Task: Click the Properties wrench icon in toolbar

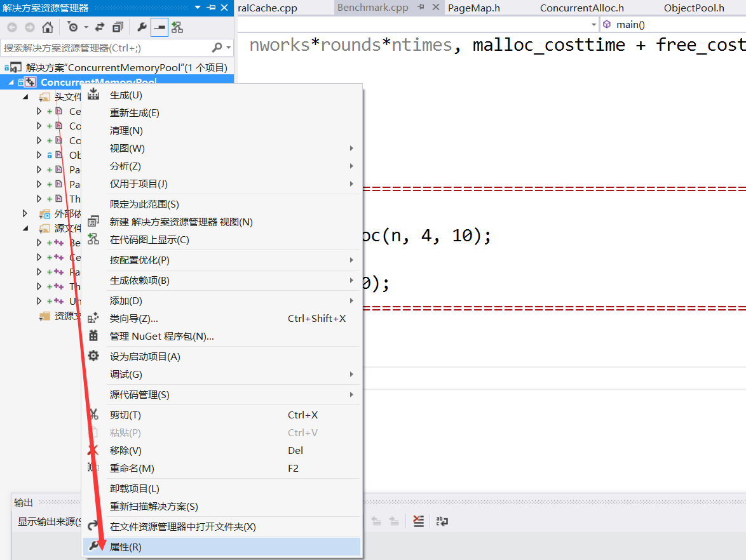Action: (141, 27)
